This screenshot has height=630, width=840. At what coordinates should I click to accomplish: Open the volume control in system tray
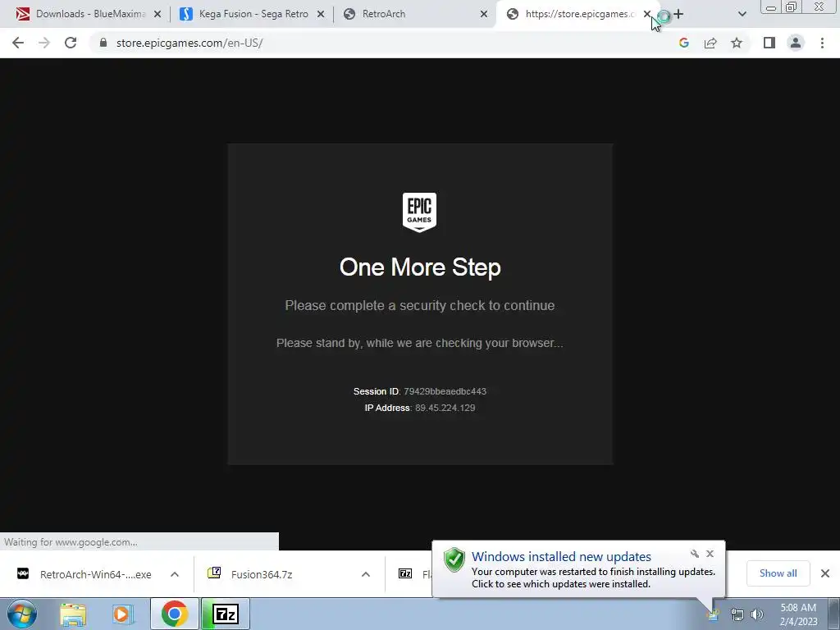757,614
